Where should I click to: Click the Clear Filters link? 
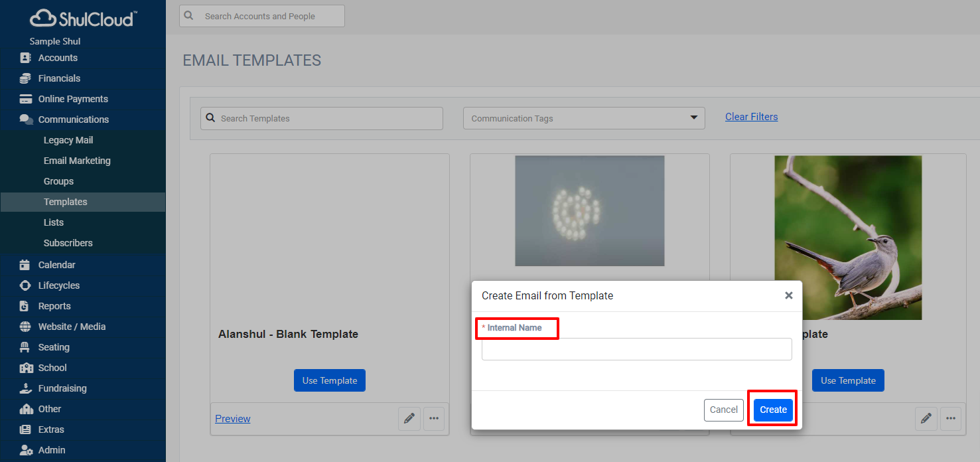(751, 116)
